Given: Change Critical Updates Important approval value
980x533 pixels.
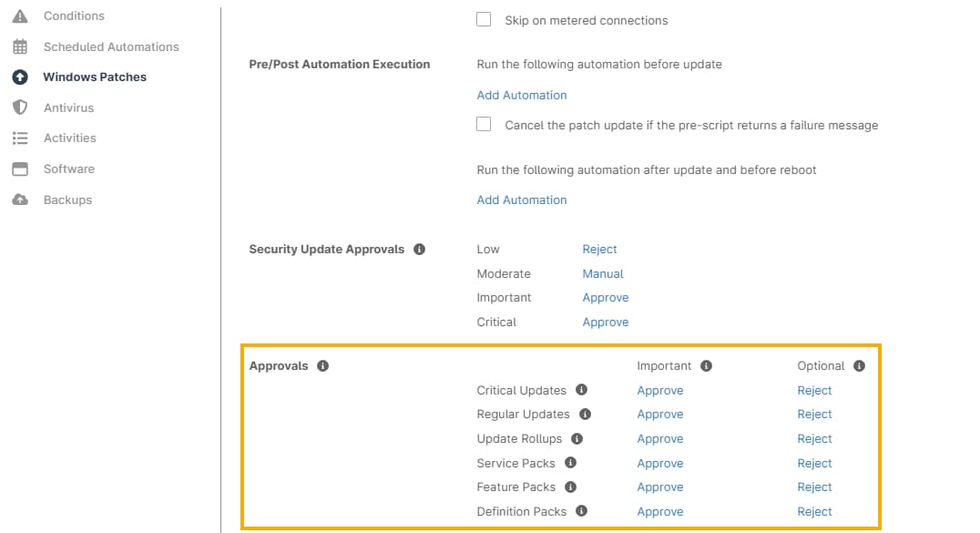Looking at the screenshot, I should (659, 390).
